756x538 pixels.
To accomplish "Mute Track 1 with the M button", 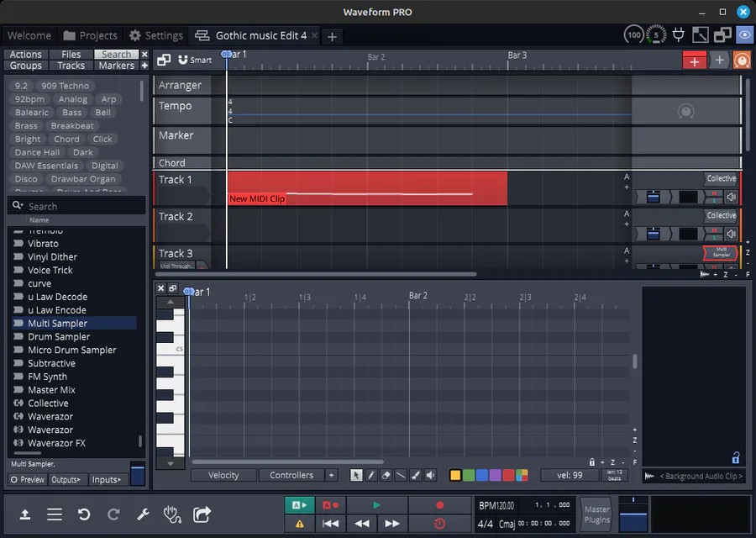I will click(715, 193).
